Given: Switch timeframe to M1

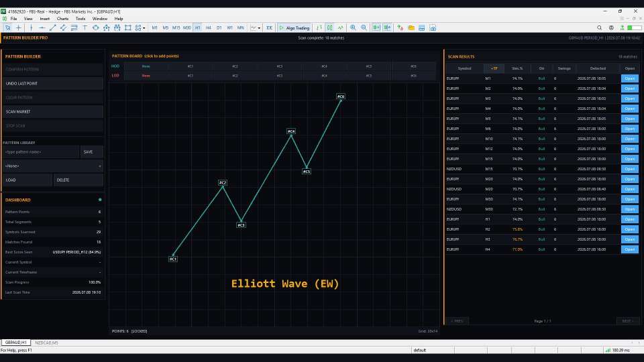Looking at the screenshot, I should pyautogui.click(x=154, y=28).
